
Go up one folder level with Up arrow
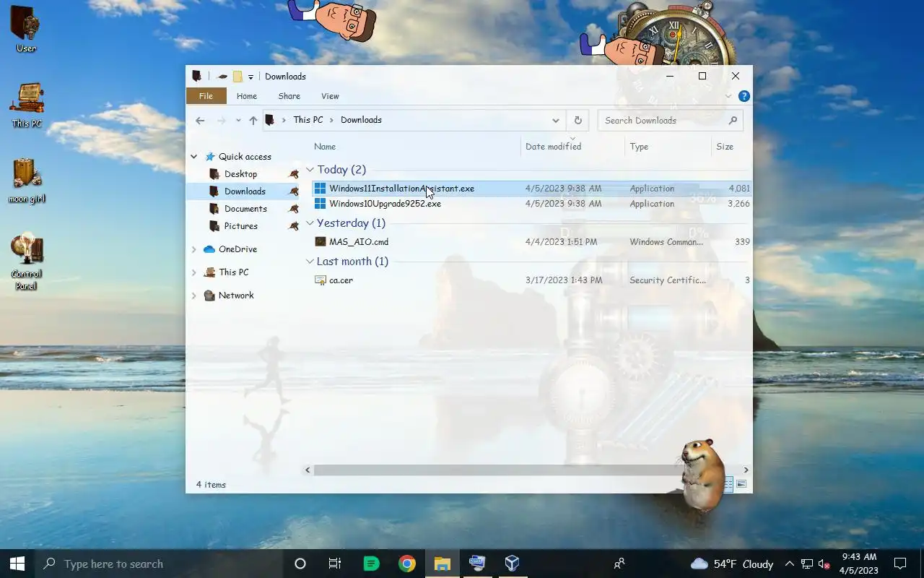tap(253, 121)
